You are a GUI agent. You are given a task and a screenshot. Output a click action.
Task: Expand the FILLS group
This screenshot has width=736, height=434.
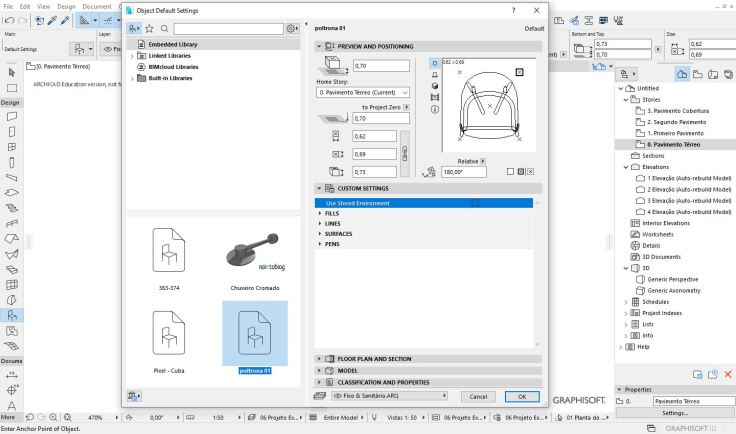[320, 213]
